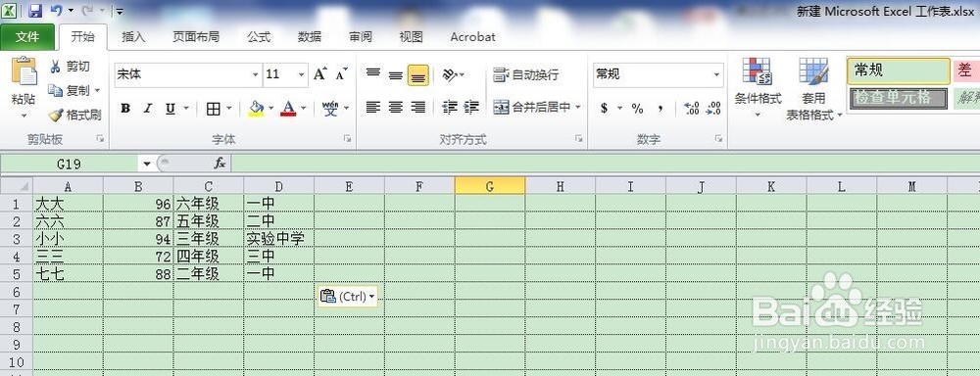Screen dimensions: 980x376
Task: Switch to the Insert (插入) tab
Action: coord(133,37)
